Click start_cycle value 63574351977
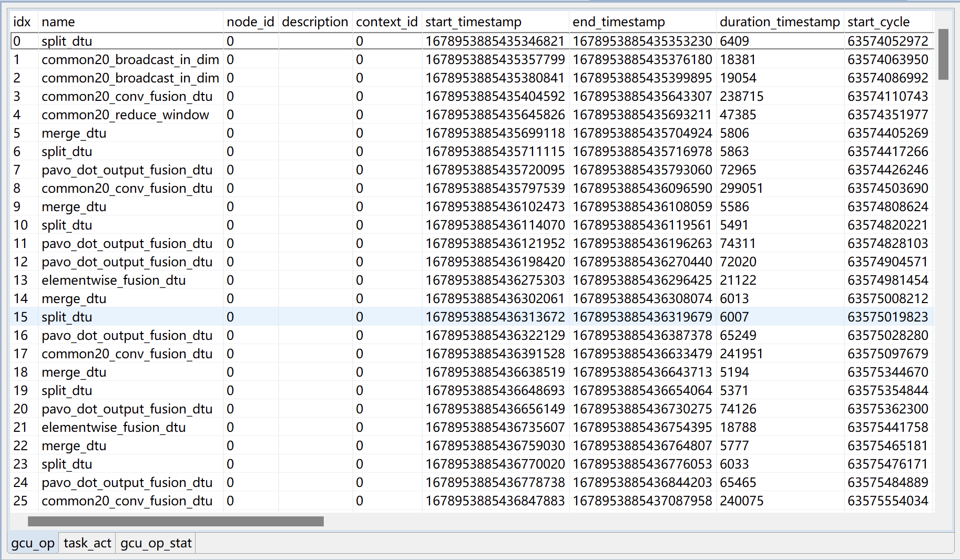This screenshot has width=960, height=560. (888, 115)
